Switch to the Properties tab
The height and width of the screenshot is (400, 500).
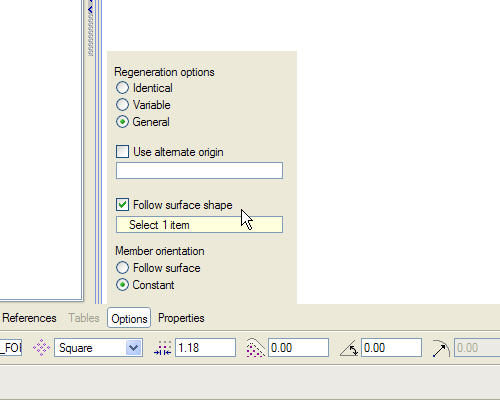click(181, 318)
